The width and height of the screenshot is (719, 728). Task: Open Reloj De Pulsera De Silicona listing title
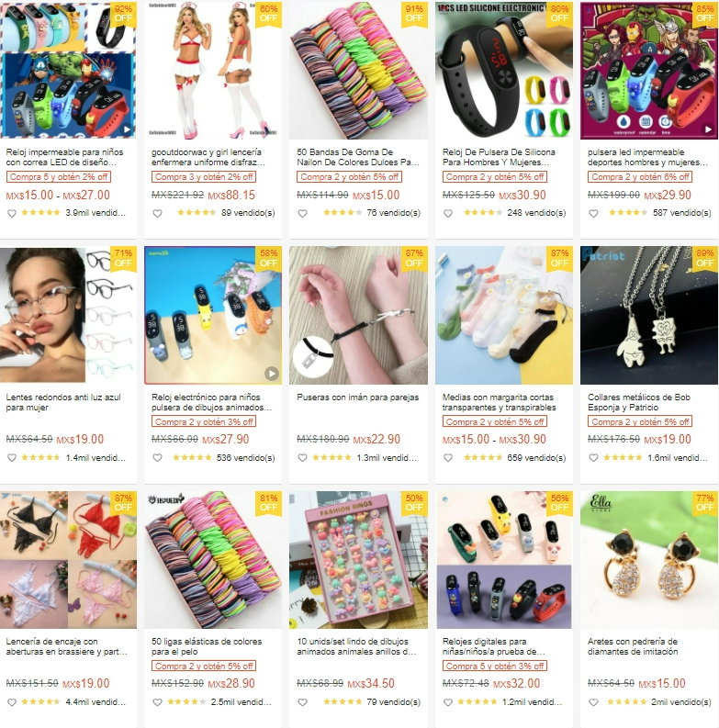(x=499, y=157)
